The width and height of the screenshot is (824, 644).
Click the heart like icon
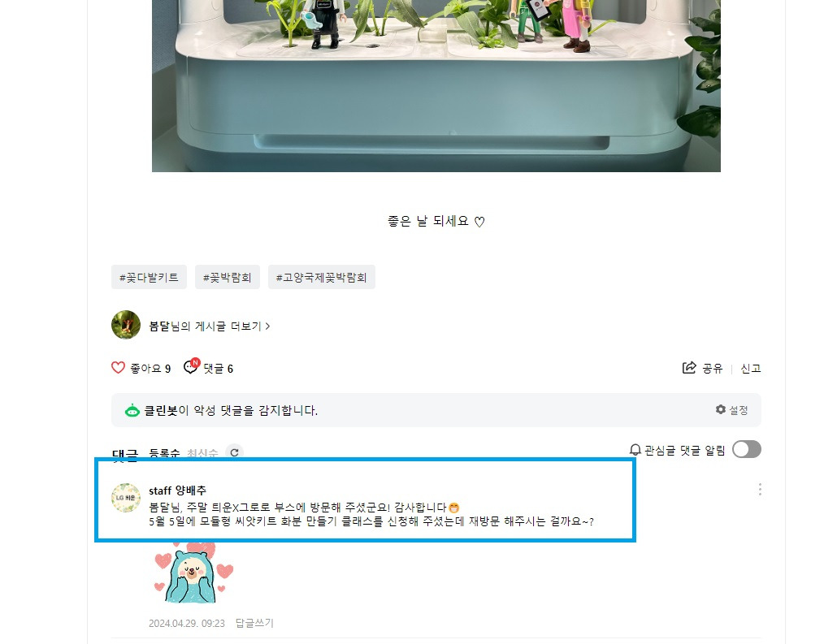119,368
